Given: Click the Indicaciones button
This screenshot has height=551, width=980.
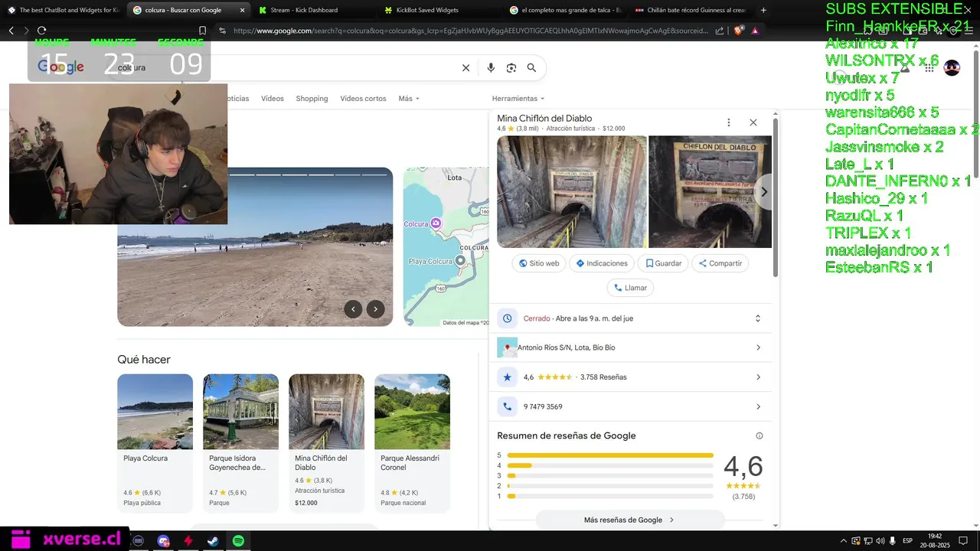Looking at the screenshot, I should pos(602,263).
